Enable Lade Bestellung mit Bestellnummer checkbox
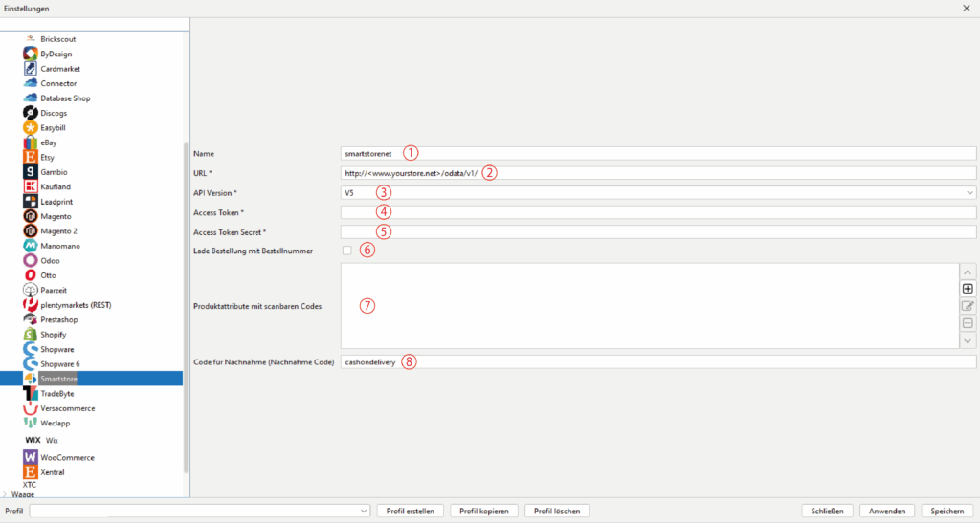The image size is (980, 523). (346, 251)
